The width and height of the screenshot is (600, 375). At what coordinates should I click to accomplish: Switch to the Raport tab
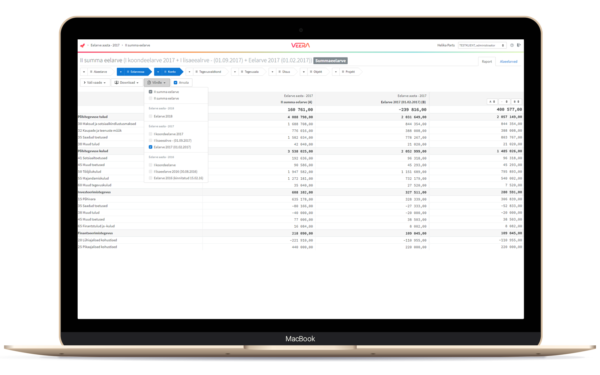(487, 62)
